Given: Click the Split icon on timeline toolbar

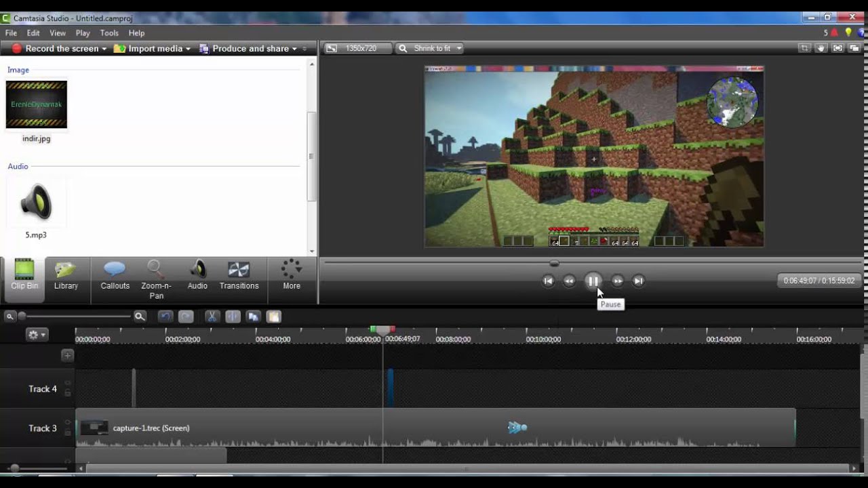Looking at the screenshot, I should 233,317.
